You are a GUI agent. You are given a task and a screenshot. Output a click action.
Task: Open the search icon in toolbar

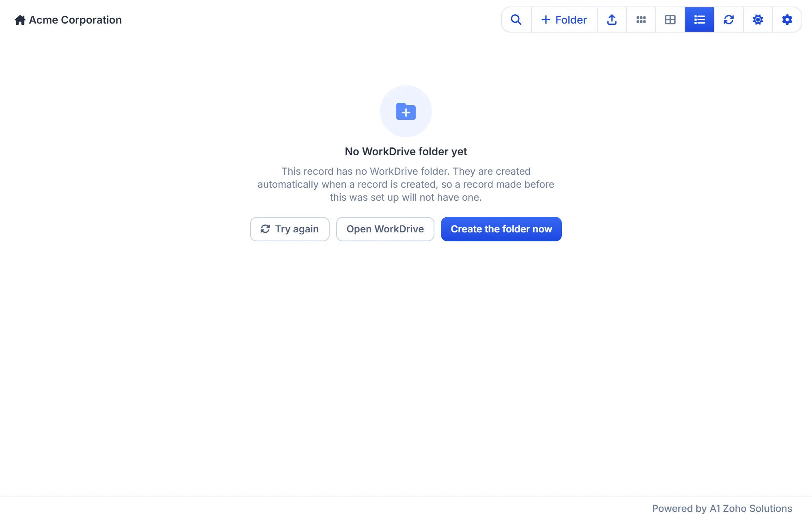[516, 19]
